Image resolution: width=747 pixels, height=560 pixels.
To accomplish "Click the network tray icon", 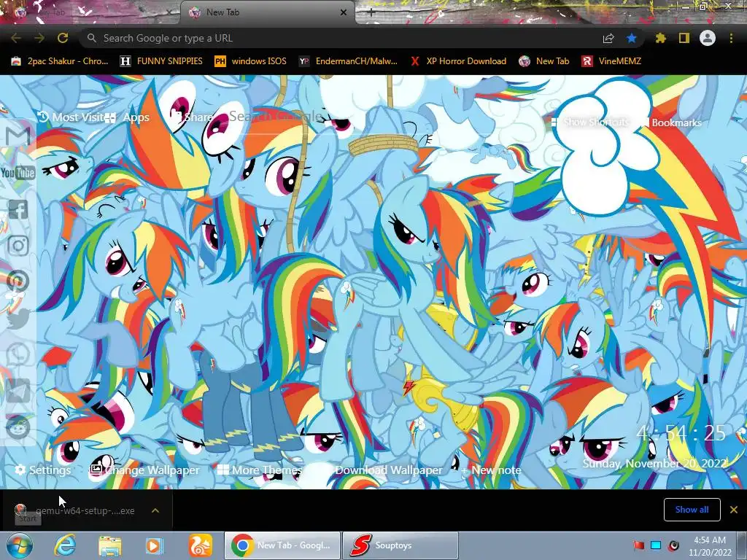I will (656, 545).
